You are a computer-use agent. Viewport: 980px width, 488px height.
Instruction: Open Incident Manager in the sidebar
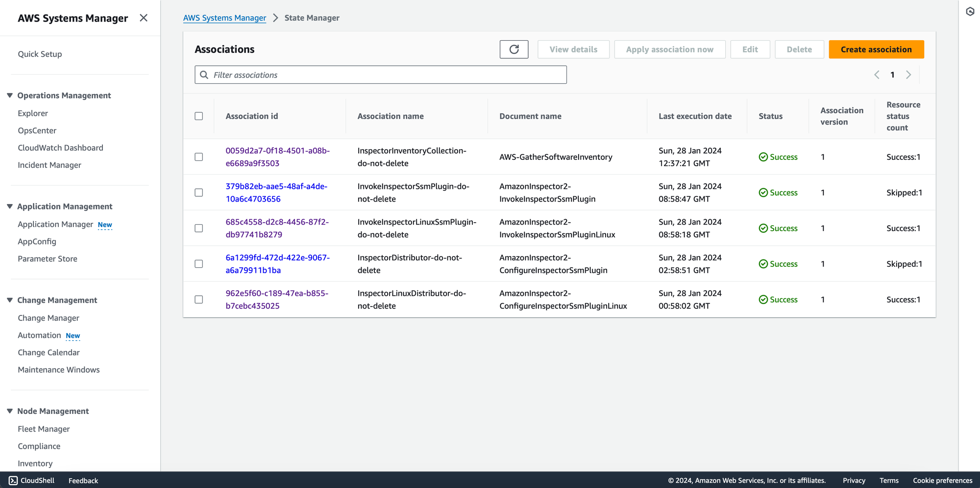(49, 165)
